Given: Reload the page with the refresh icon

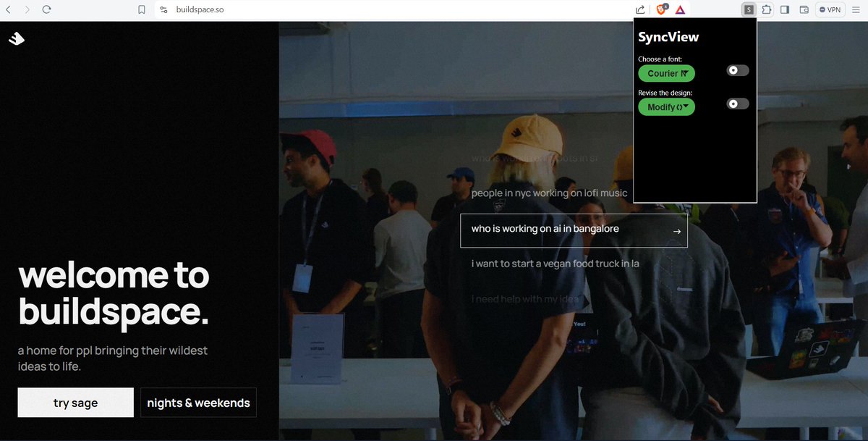Looking at the screenshot, I should coord(46,9).
